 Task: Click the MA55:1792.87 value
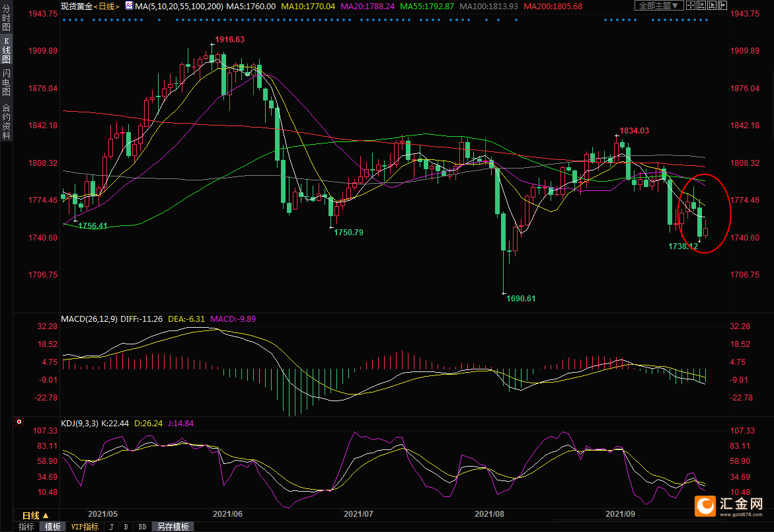(426, 7)
